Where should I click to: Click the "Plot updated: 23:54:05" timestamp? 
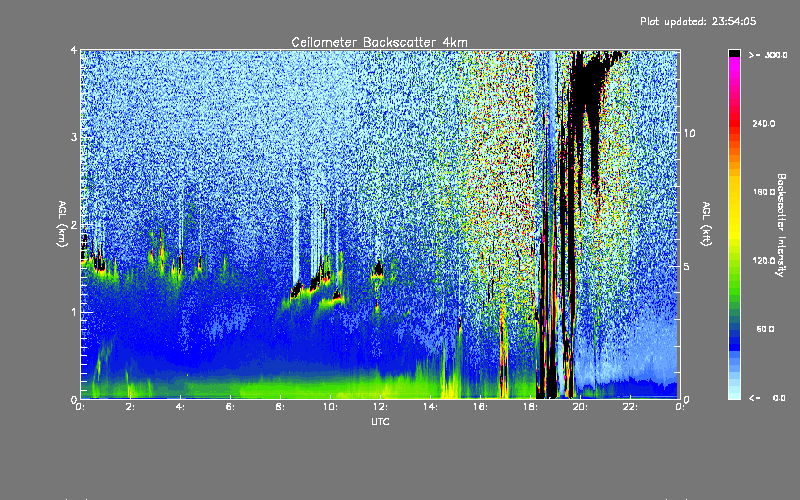(698, 21)
